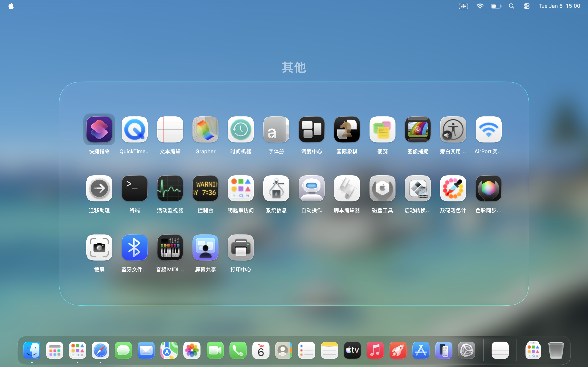Open Keychain Access (钥匙串访问)
The image size is (588, 367).
[x=241, y=189]
